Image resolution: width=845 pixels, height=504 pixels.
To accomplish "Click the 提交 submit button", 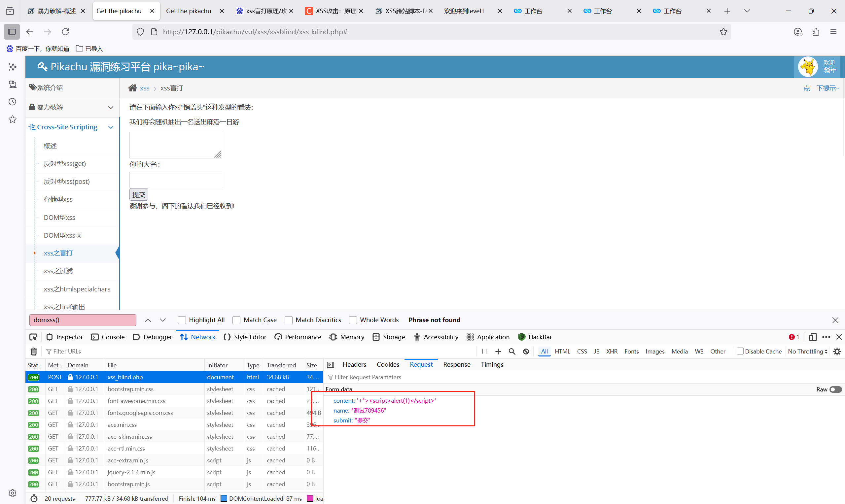I will tap(139, 195).
